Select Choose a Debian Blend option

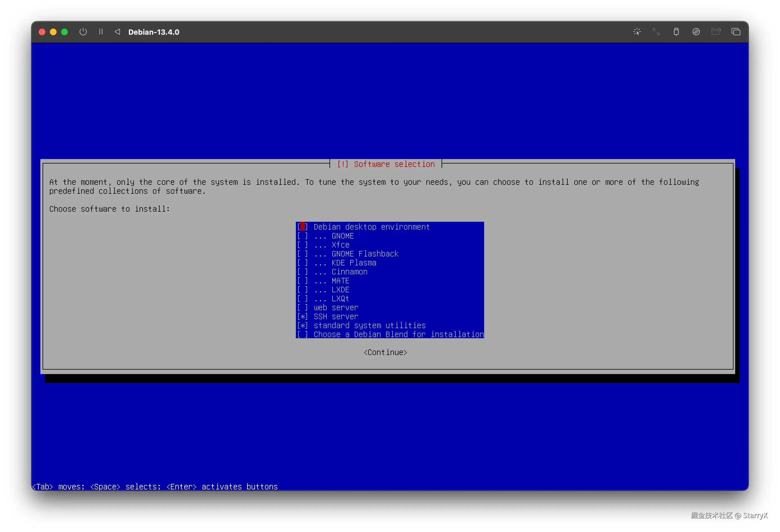click(302, 335)
